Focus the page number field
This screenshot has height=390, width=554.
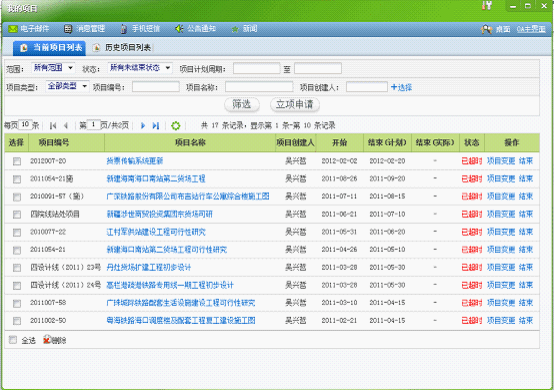click(x=94, y=124)
